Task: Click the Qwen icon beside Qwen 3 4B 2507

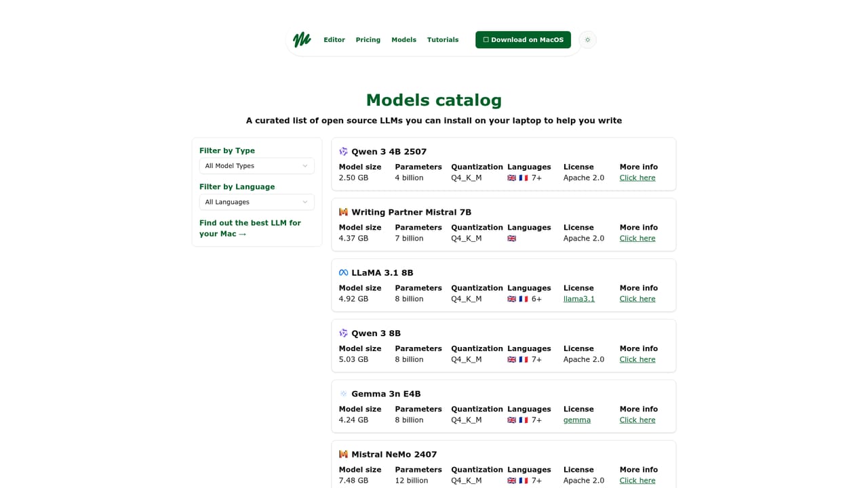Action: point(343,152)
